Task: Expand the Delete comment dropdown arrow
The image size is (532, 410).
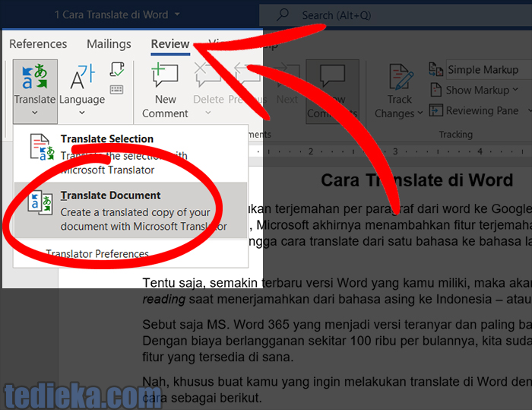Action: 208,113
